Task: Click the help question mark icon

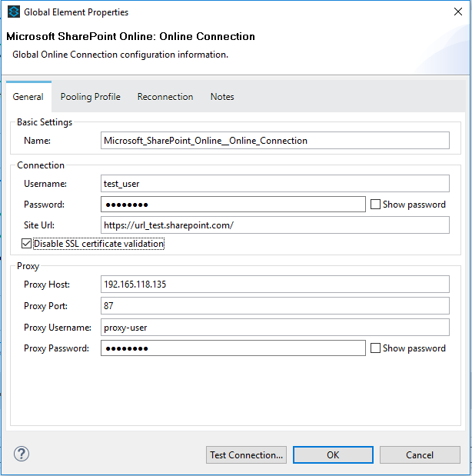Action: 22,454
